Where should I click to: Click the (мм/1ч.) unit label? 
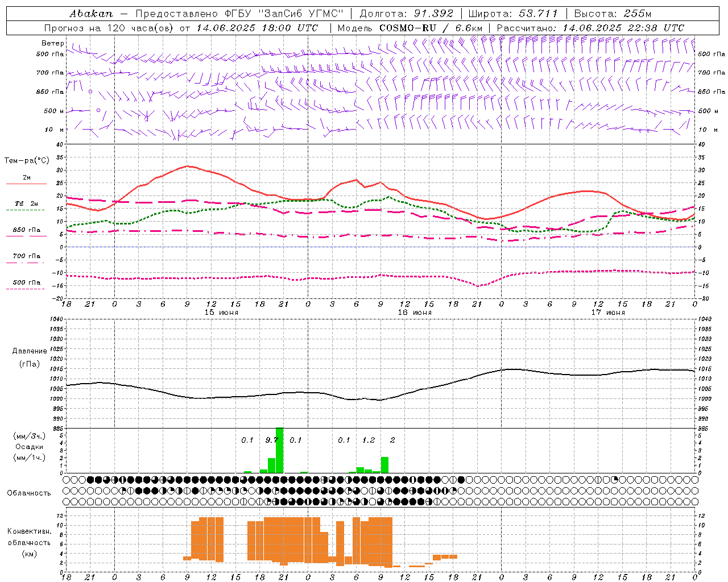click(30, 458)
